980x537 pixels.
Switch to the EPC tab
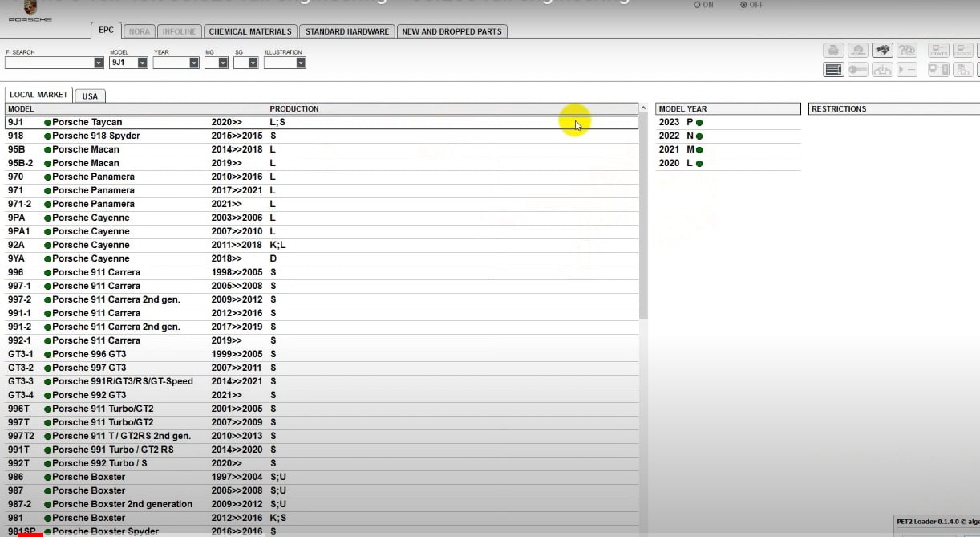(x=106, y=31)
